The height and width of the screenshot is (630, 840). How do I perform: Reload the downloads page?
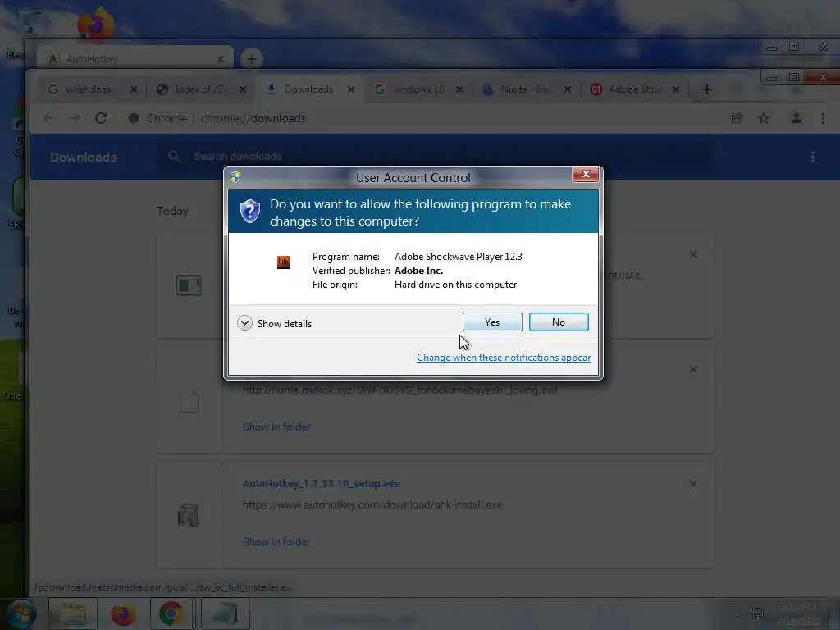(101, 118)
